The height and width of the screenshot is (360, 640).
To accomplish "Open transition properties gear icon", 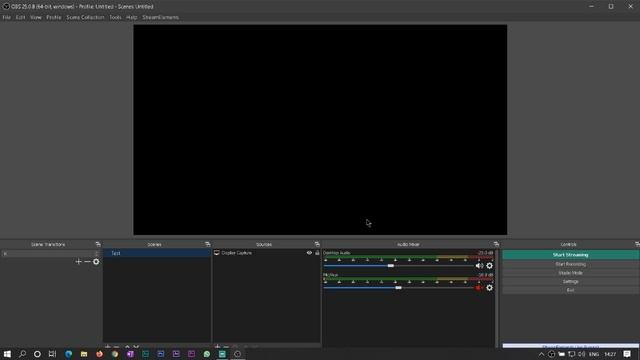I will pyautogui.click(x=96, y=262).
